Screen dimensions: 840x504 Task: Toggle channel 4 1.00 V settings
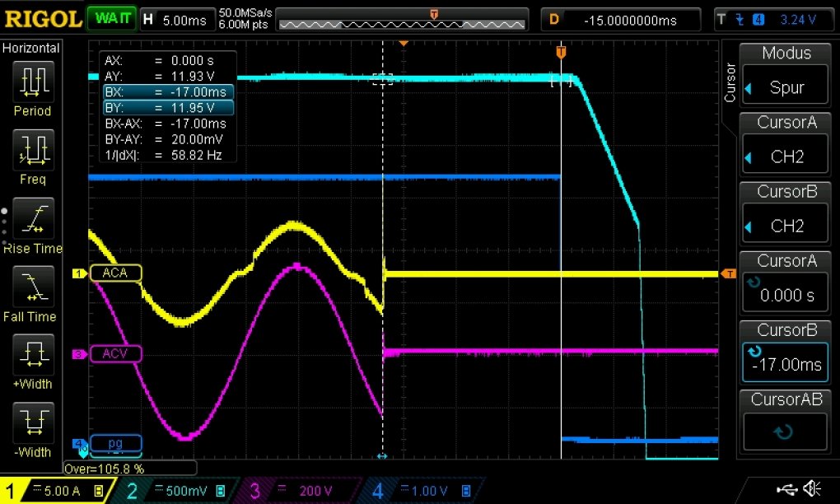[423, 490]
